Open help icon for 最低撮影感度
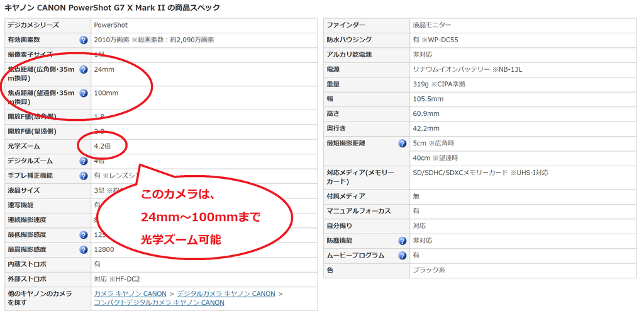The height and width of the screenshot is (313, 644). tap(84, 236)
